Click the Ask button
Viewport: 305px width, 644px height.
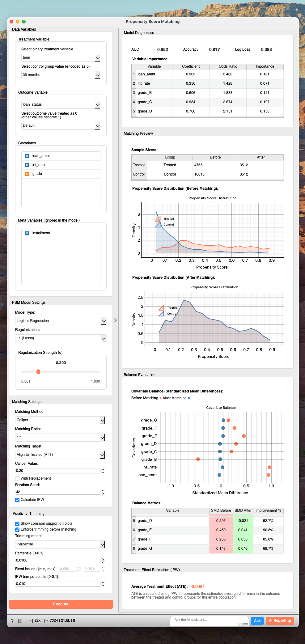click(257, 621)
